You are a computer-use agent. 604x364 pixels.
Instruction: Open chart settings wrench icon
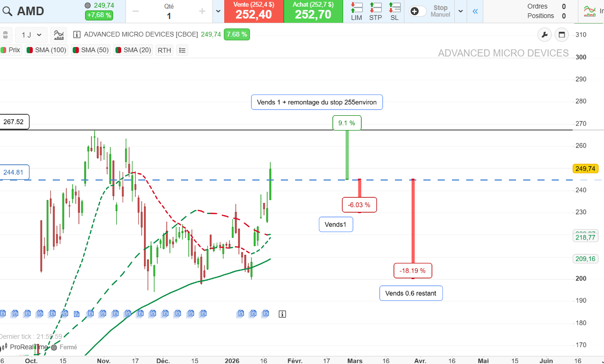pos(545,34)
